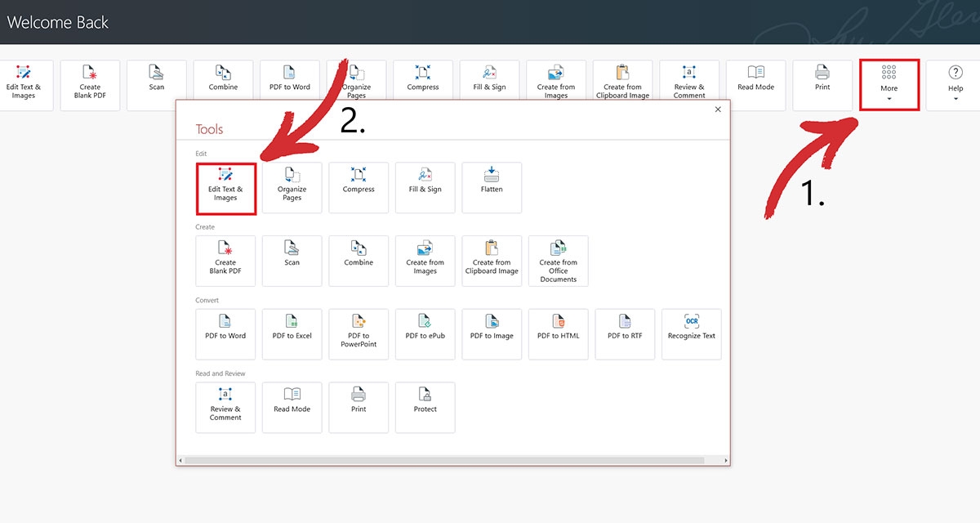Expand the More tools dropdown
Viewport: 980px width, 523px height.
(x=889, y=85)
